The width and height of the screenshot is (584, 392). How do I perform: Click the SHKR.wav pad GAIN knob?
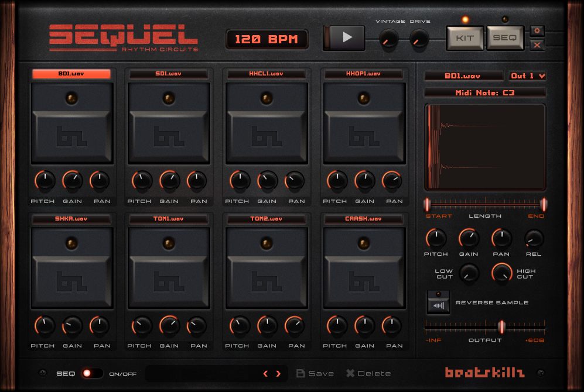(x=72, y=326)
